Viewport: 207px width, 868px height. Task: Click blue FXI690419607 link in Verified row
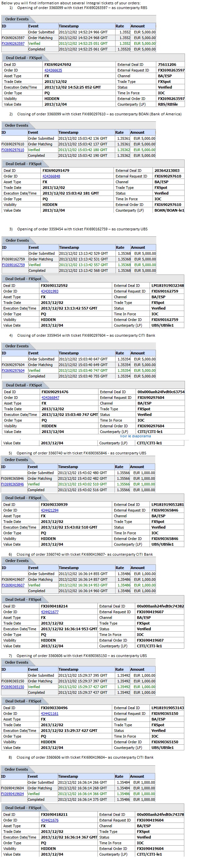pyautogui.click(x=13, y=585)
